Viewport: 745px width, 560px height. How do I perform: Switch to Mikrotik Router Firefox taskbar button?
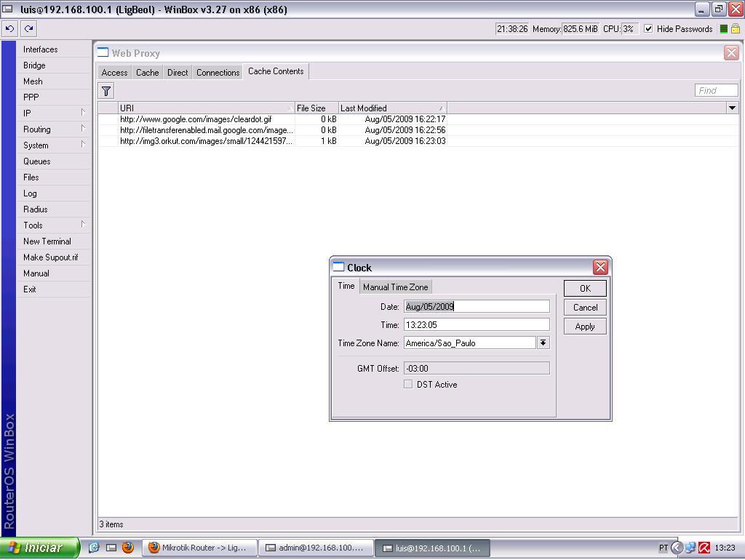200,548
